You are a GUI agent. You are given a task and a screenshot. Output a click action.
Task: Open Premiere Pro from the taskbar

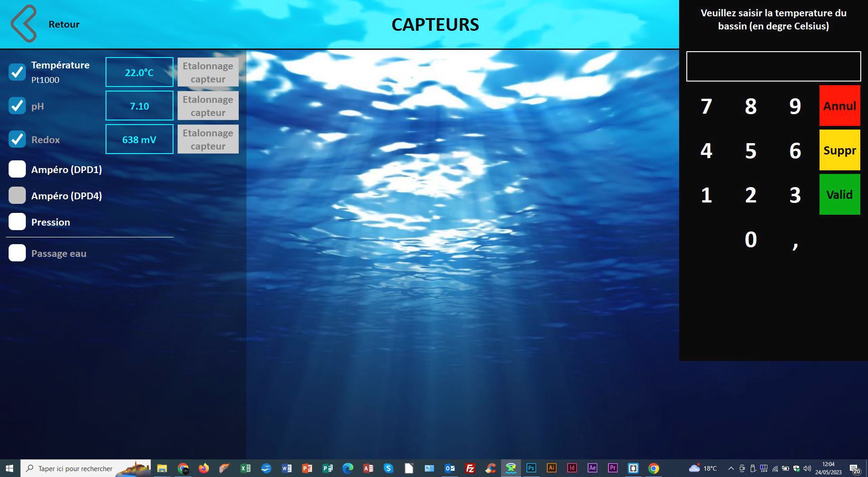click(612, 468)
